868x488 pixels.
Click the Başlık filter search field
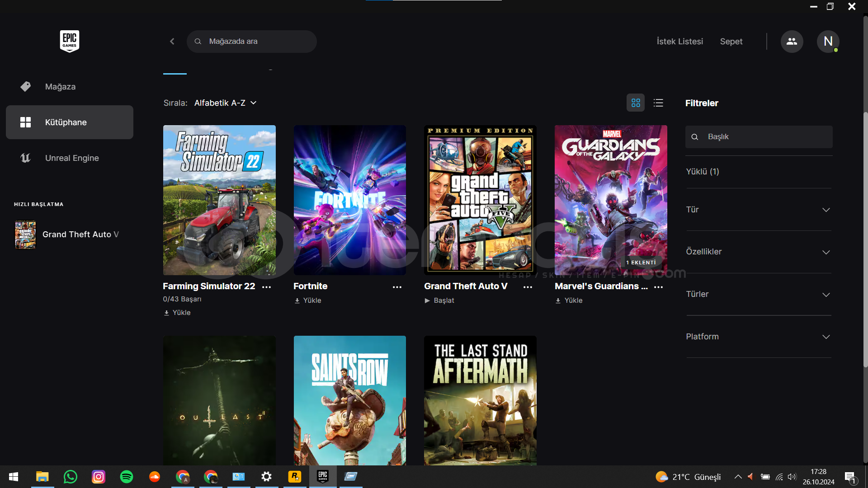click(x=759, y=136)
